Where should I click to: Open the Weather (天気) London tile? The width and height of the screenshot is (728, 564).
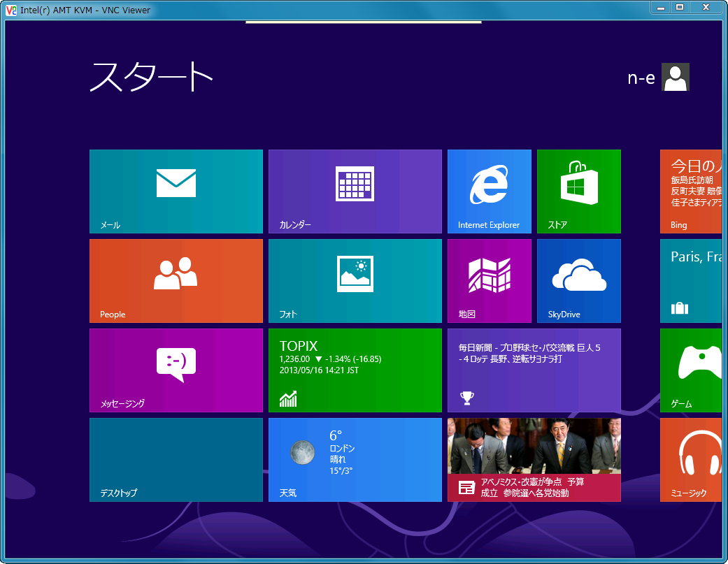355,460
